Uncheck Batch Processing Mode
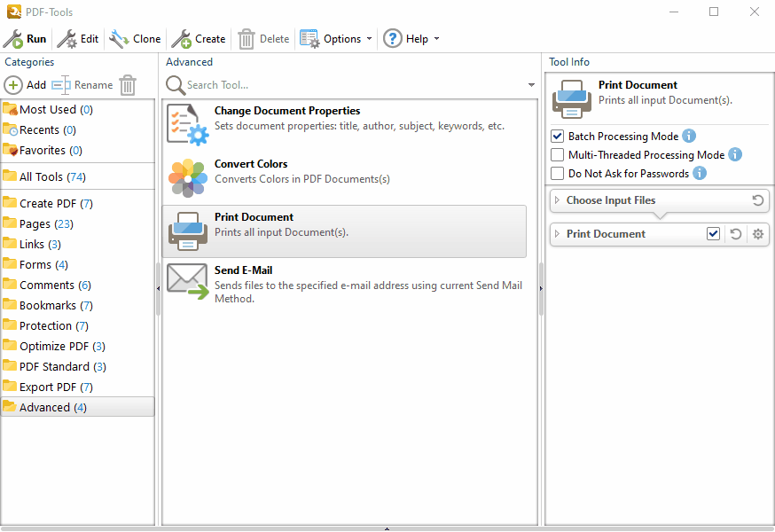 [x=558, y=137]
